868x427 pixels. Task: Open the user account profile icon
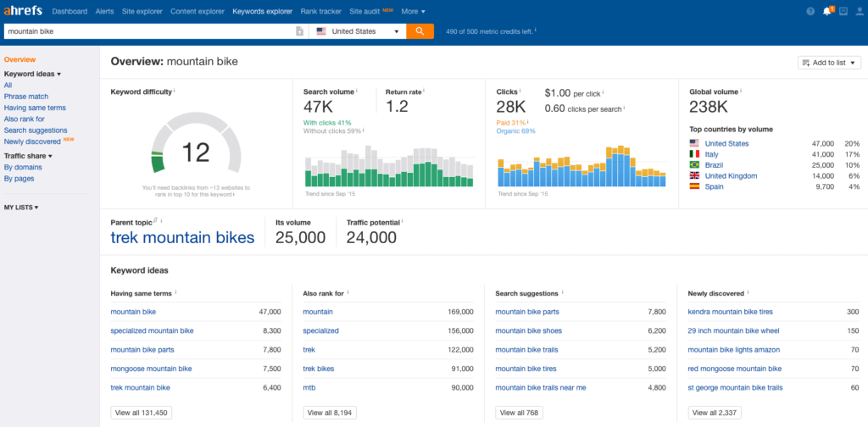pos(860,11)
